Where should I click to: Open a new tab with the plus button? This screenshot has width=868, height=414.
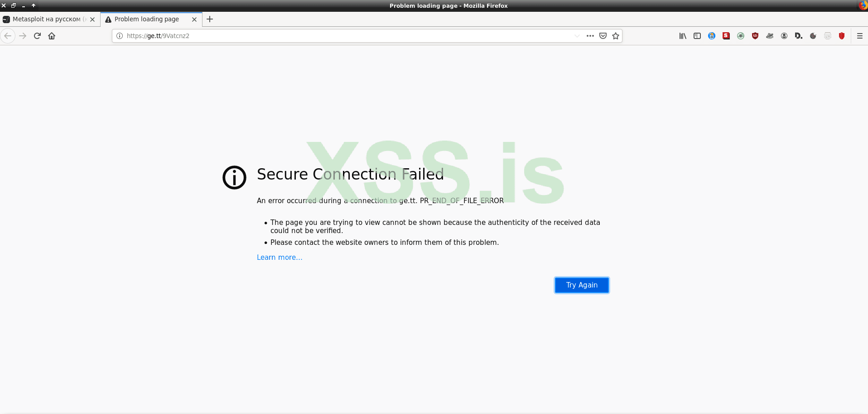[209, 19]
